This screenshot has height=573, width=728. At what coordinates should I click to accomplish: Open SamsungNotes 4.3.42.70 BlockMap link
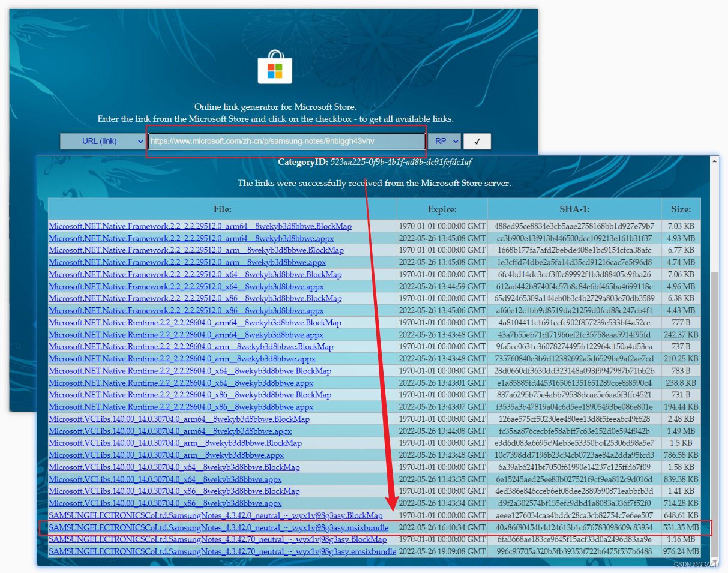tap(218, 539)
